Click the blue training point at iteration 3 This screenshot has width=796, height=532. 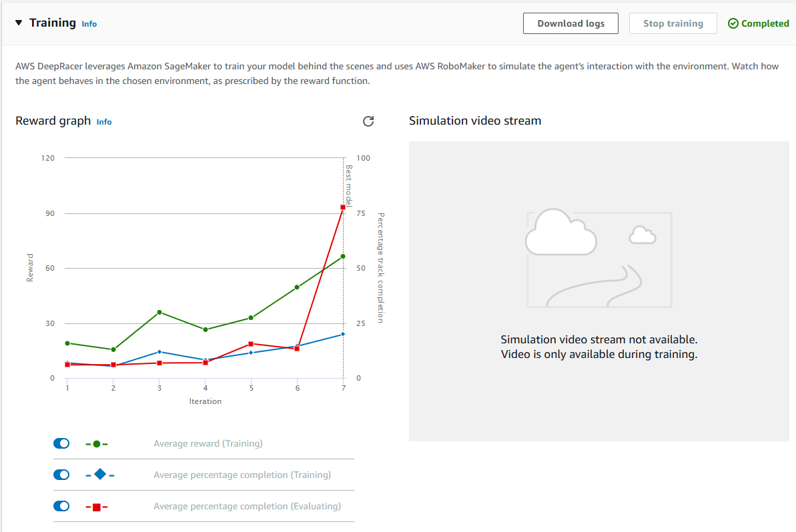(159, 352)
